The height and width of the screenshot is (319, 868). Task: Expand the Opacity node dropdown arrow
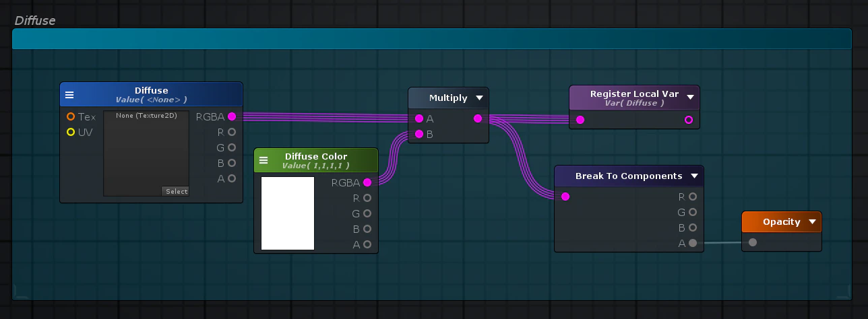(812, 222)
